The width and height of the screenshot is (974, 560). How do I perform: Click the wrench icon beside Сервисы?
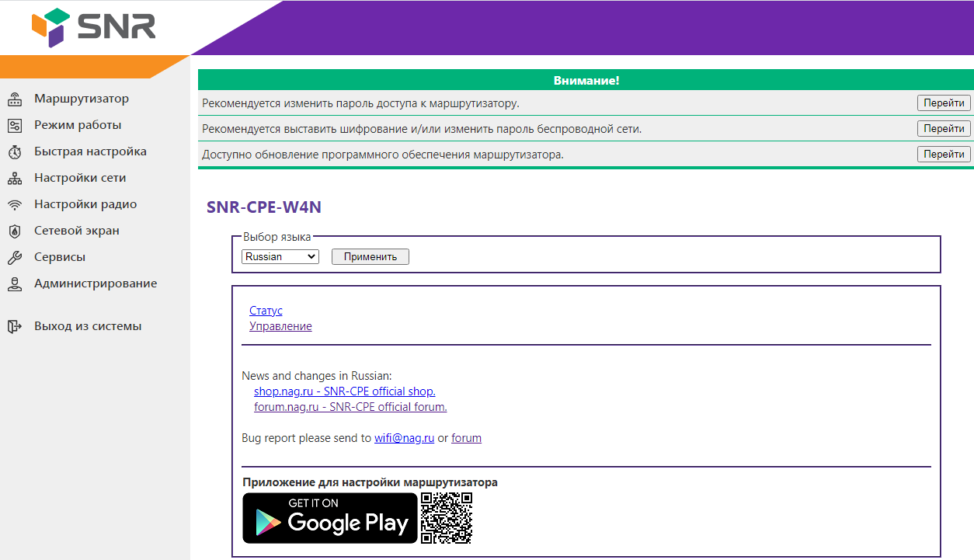(14, 258)
